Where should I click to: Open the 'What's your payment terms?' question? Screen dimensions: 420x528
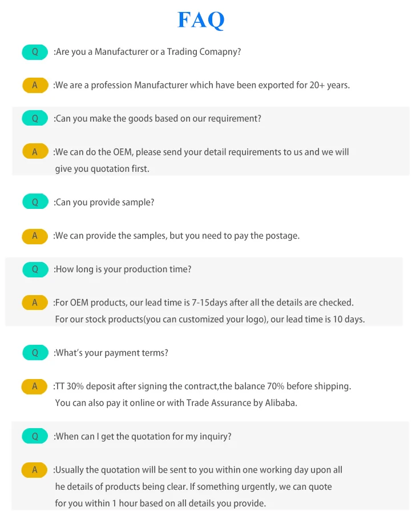pyautogui.click(x=111, y=353)
